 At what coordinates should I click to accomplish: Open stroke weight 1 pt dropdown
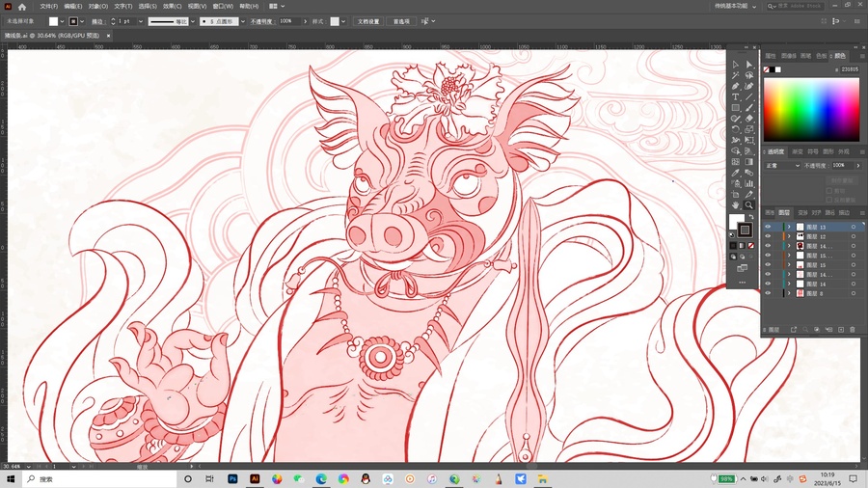tap(141, 21)
